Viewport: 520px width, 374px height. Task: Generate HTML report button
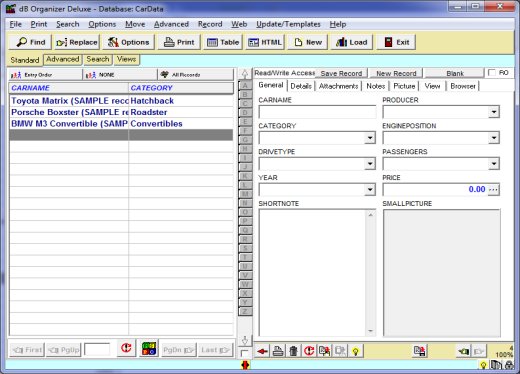[265, 42]
